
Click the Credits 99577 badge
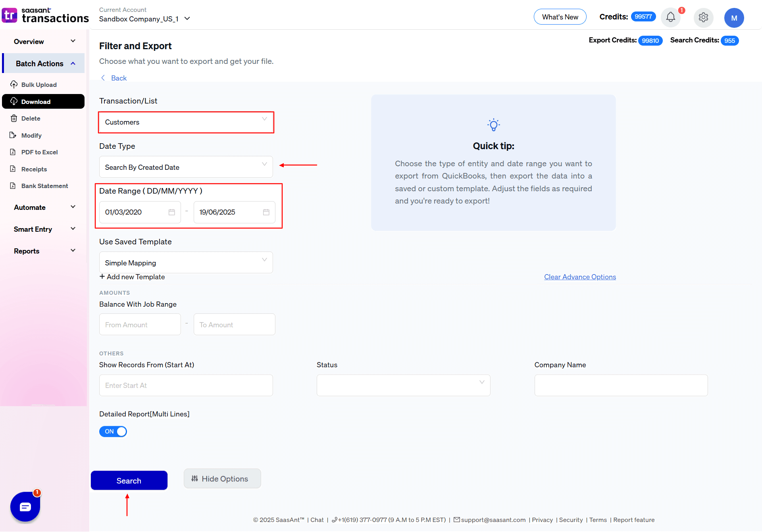tap(643, 17)
